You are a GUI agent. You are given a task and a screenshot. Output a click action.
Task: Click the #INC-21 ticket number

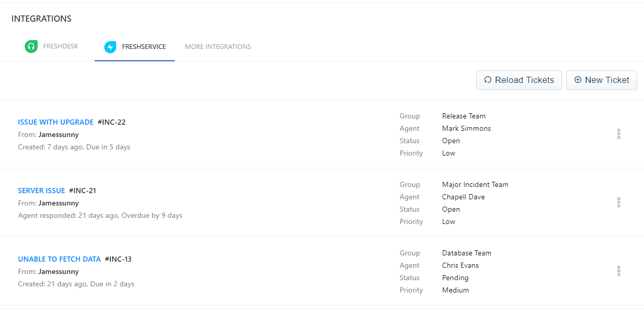83,191
